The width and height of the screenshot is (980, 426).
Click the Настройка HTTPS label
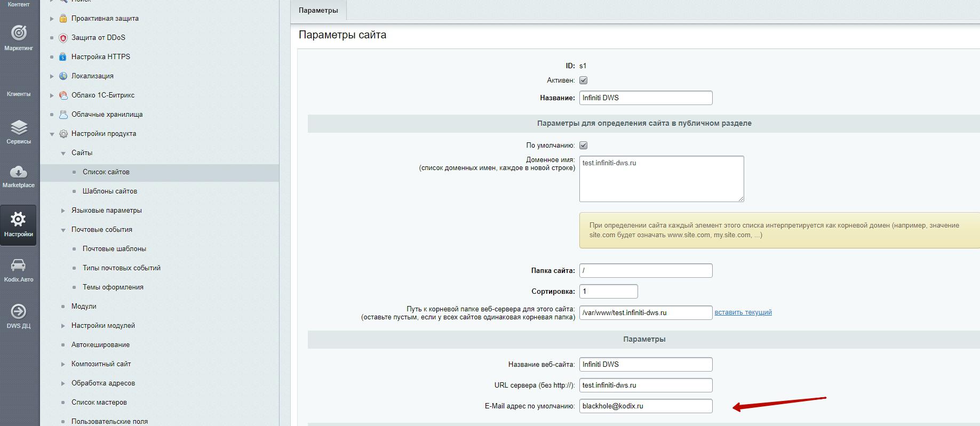coord(101,57)
